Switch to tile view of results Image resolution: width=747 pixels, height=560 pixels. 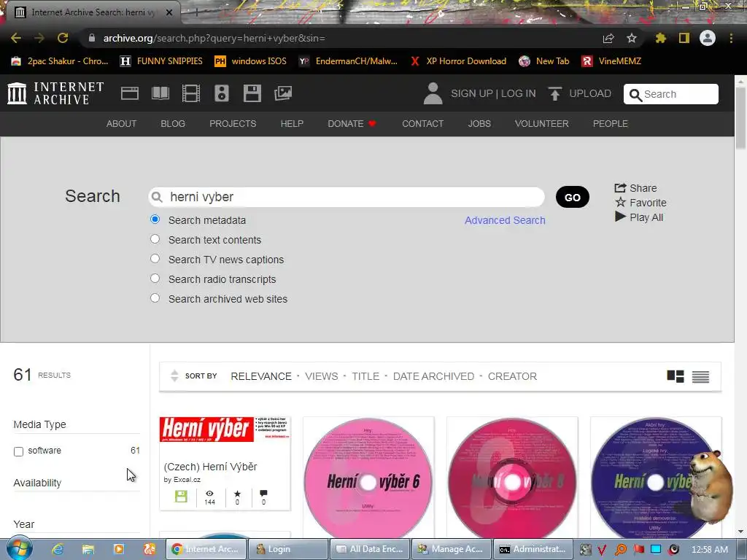point(676,376)
